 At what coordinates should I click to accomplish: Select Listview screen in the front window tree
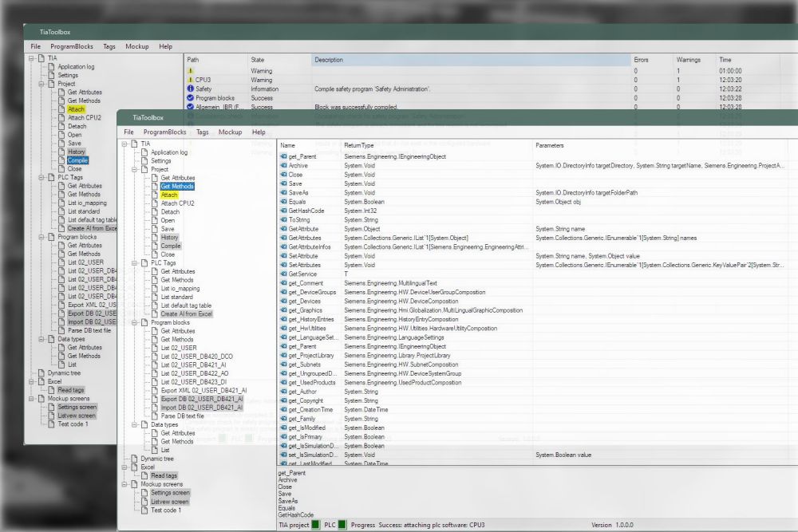pos(169,502)
